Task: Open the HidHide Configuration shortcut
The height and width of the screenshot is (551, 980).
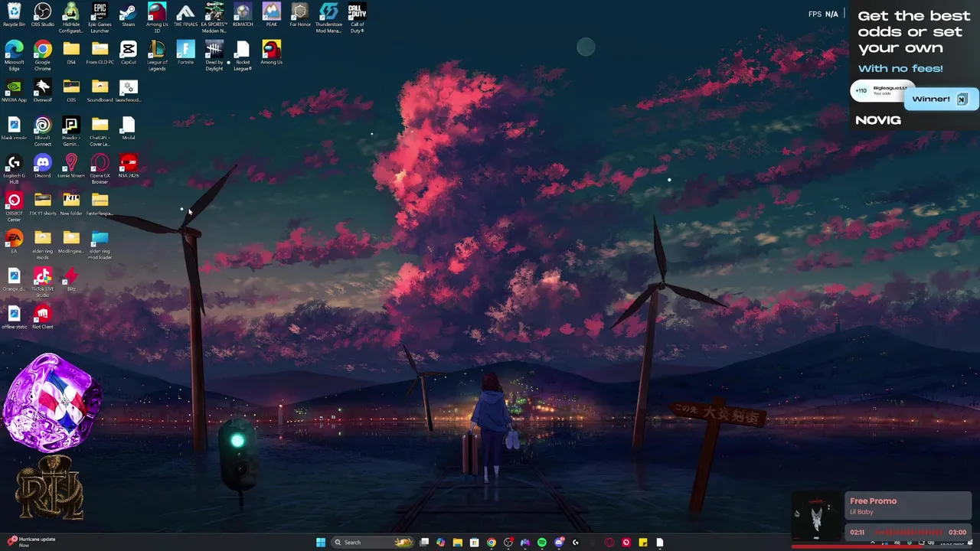Action: (71, 18)
